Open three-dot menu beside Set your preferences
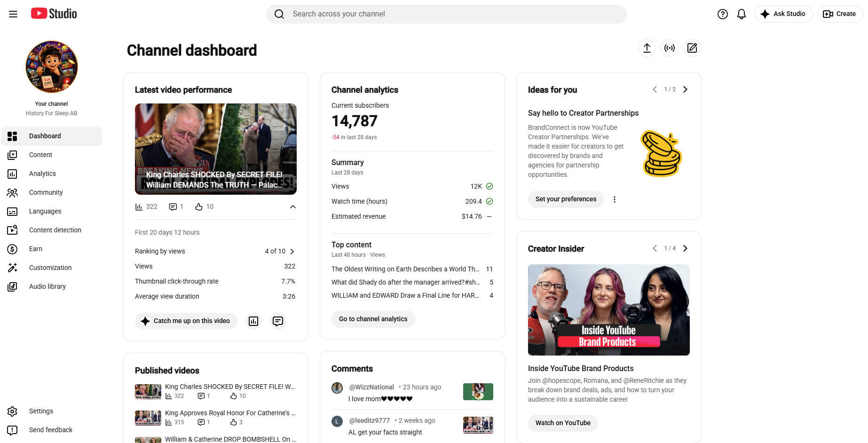 pos(615,199)
